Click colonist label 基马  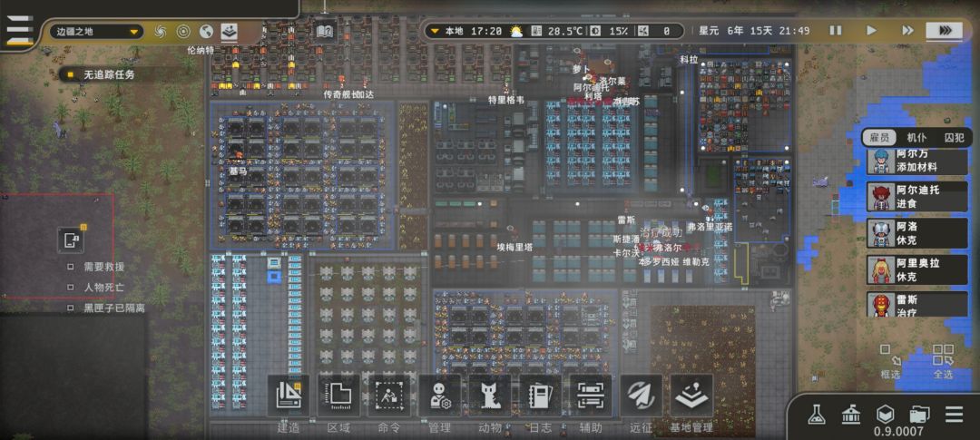[238, 171]
